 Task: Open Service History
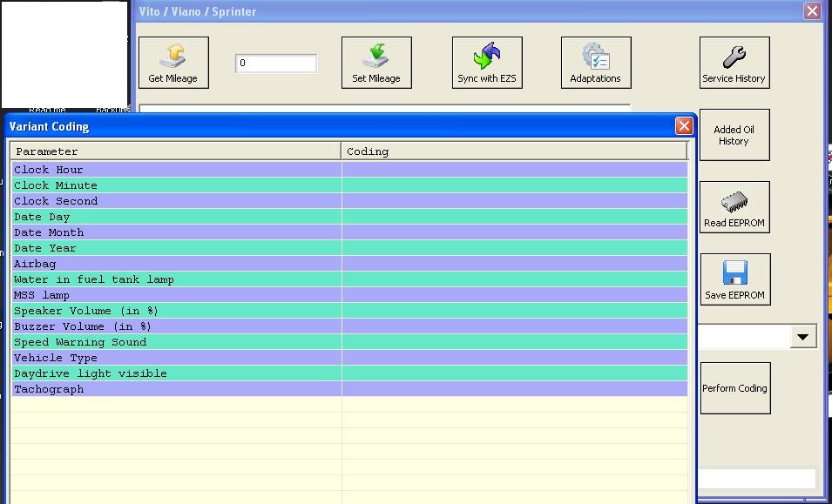734,63
